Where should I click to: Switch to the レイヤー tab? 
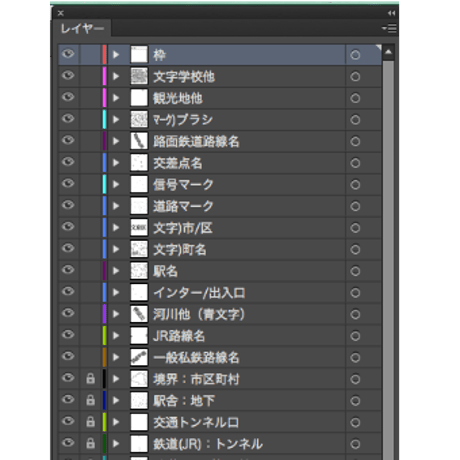(82, 29)
